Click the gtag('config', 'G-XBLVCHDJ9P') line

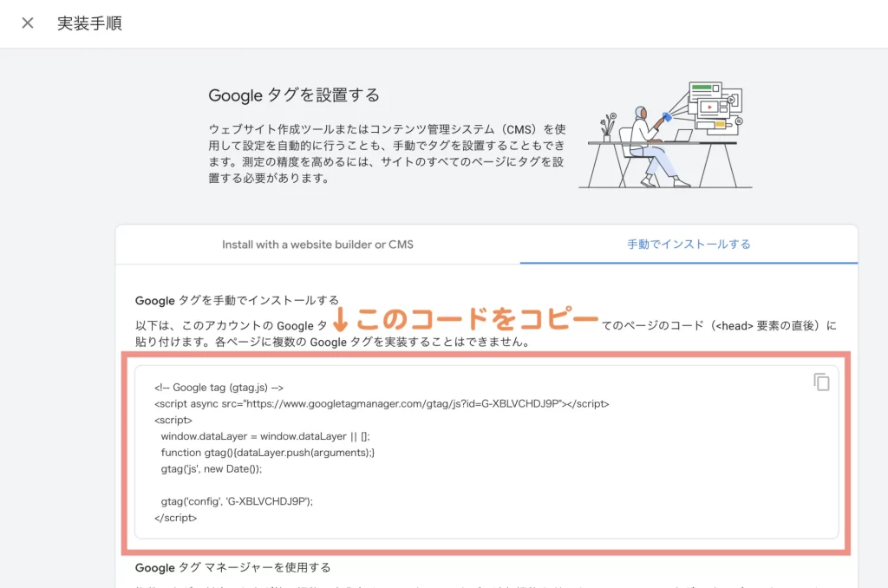coord(237,501)
